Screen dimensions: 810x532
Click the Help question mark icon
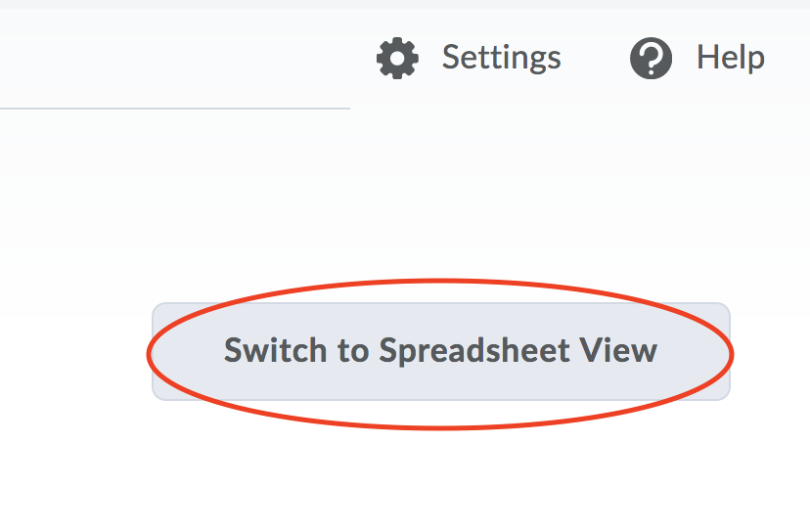point(652,58)
